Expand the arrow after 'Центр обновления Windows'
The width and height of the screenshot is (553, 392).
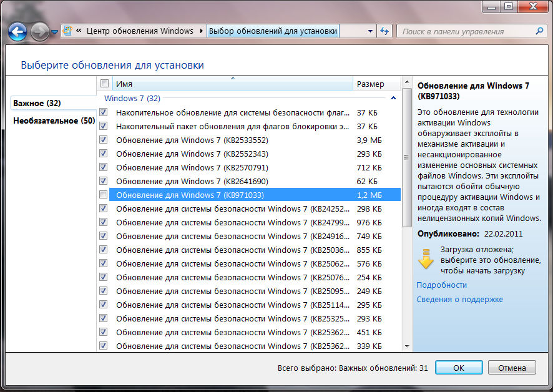[202, 31]
